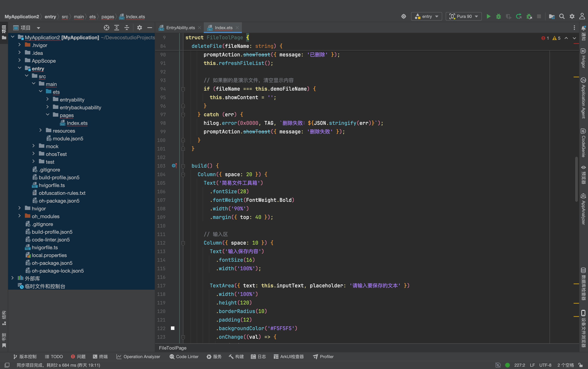The width and height of the screenshot is (588, 369).
Task: Expand the resources folder
Action: click(x=40, y=131)
